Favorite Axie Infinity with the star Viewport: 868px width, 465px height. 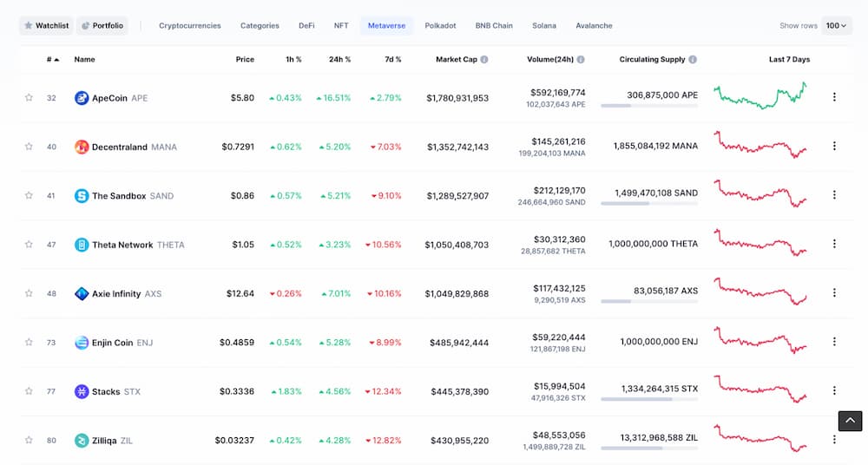click(x=29, y=293)
